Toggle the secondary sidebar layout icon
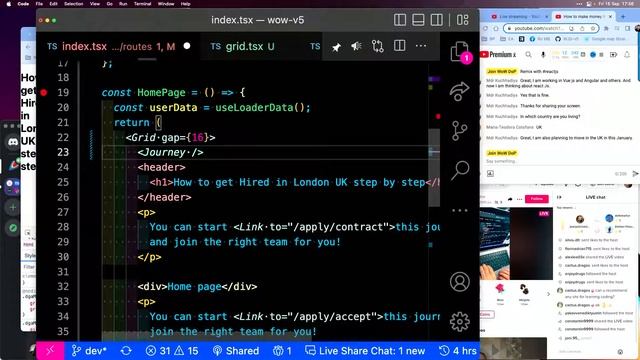640x360 pixels. pyautogui.click(x=436, y=20)
